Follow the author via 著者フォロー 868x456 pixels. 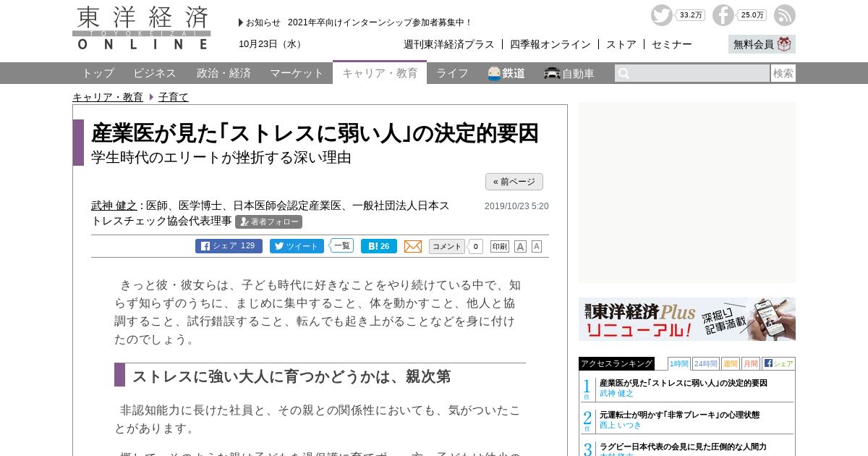click(x=268, y=221)
